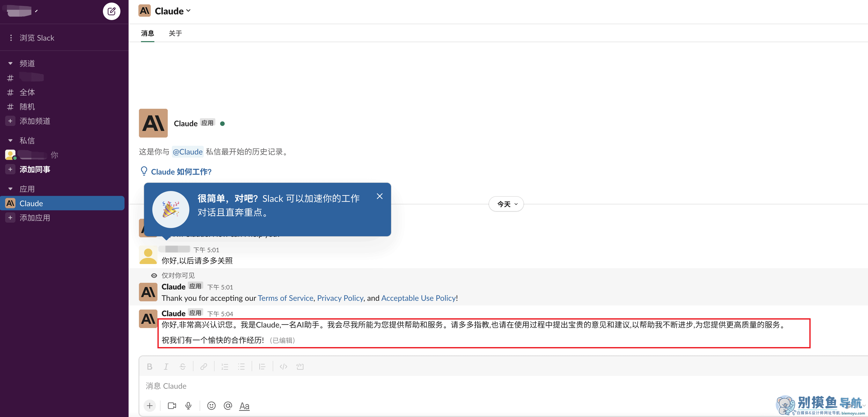The image size is (868, 417).
Task: Insert inline code formatting
Action: click(x=284, y=366)
